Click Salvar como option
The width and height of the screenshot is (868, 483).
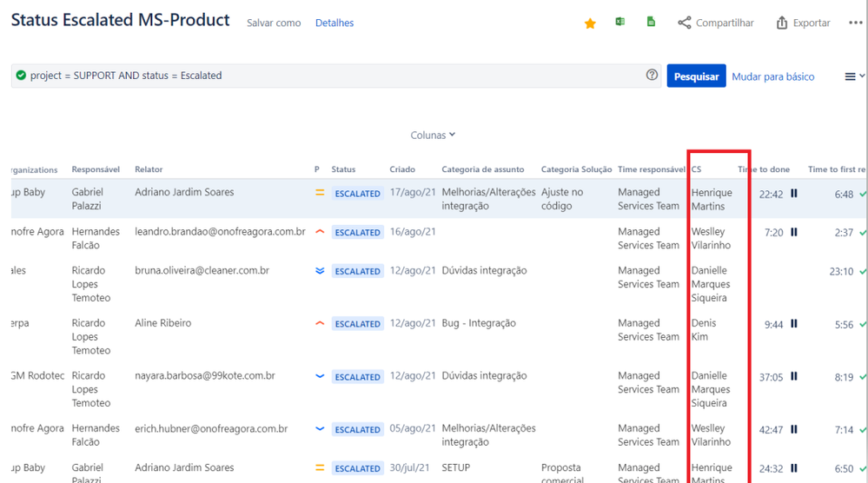click(274, 23)
